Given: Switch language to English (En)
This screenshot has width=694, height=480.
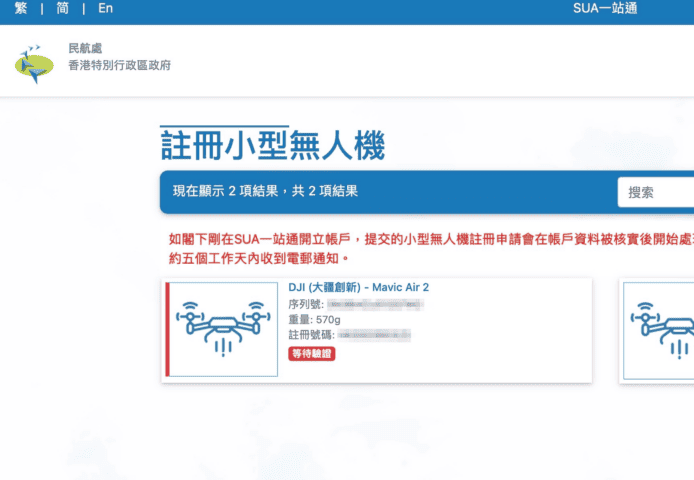Looking at the screenshot, I should (105, 9).
